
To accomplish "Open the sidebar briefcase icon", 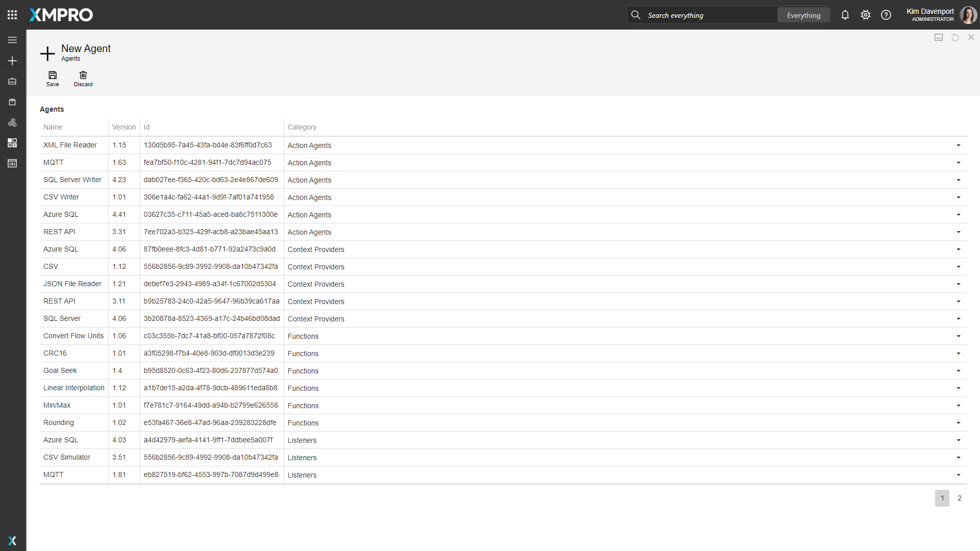I will coord(12,82).
